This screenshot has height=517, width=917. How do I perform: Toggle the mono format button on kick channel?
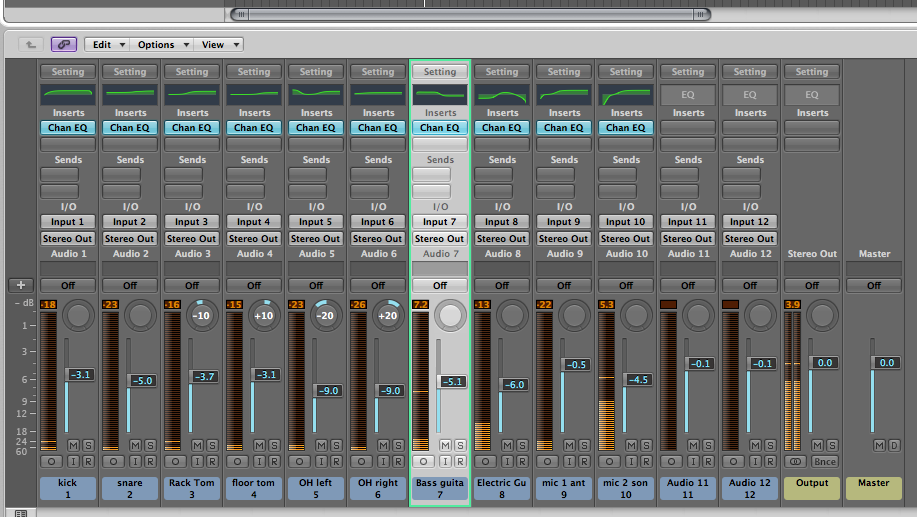point(51,461)
